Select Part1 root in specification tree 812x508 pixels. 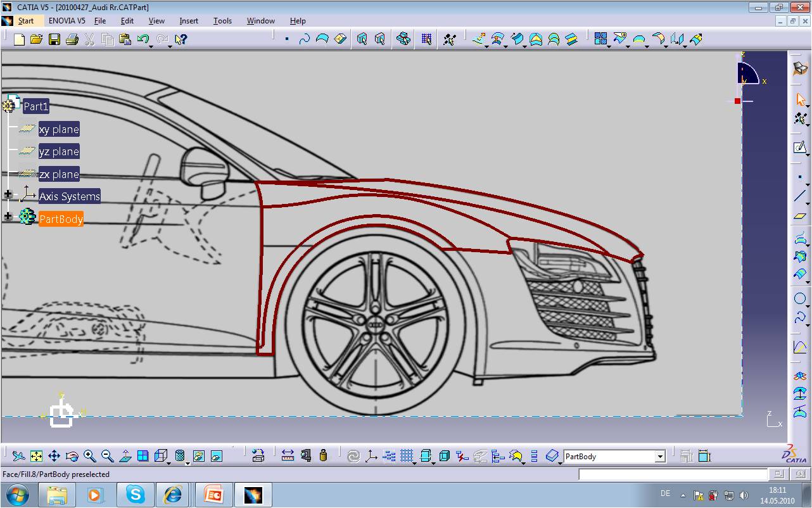(x=36, y=107)
